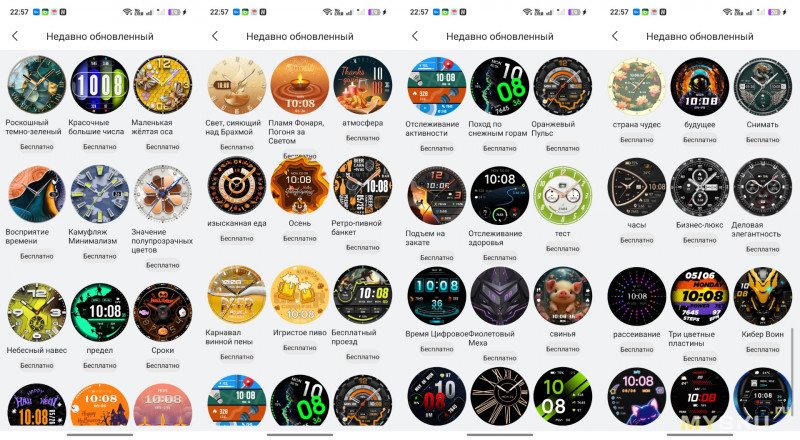This screenshot has width=800, height=440.
Task: Open the green тест watch face
Action: pyautogui.click(x=563, y=195)
